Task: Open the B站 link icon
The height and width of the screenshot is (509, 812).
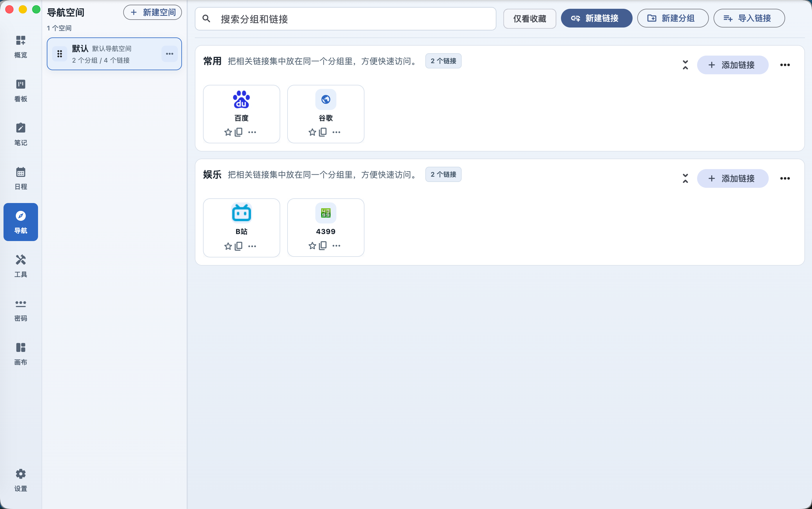Action: 241,213
